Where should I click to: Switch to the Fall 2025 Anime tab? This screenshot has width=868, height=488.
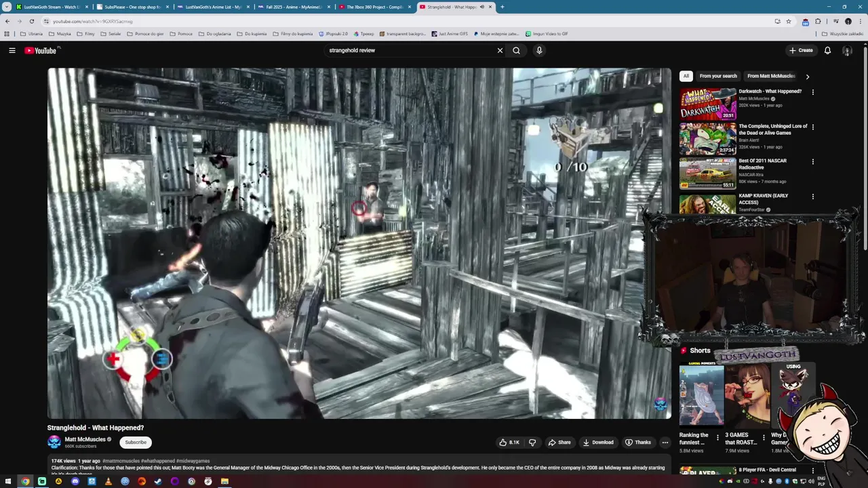tap(293, 7)
